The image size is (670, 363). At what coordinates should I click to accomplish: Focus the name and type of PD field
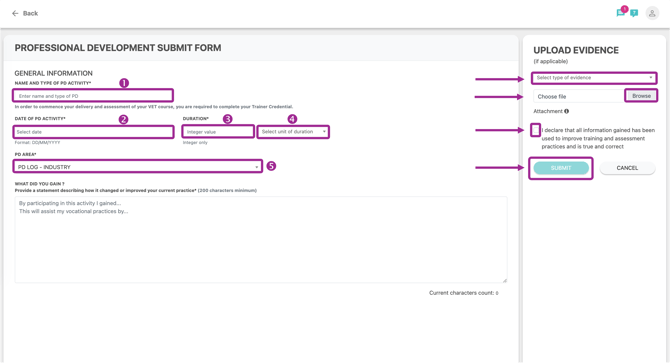(x=93, y=96)
